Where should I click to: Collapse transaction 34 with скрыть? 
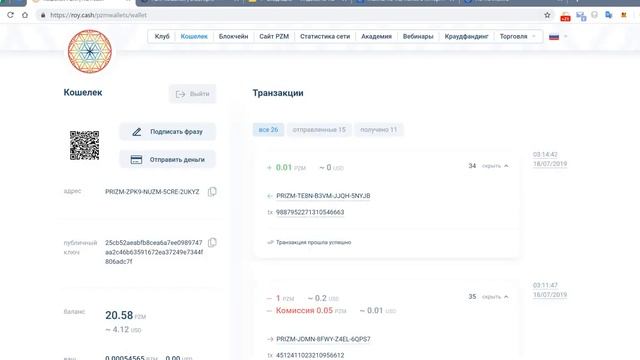[x=495, y=166]
